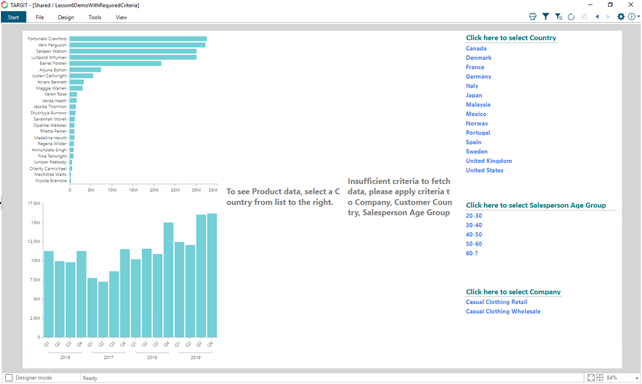Click the refresh data icon
642x384 pixels.
(x=571, y=17)
